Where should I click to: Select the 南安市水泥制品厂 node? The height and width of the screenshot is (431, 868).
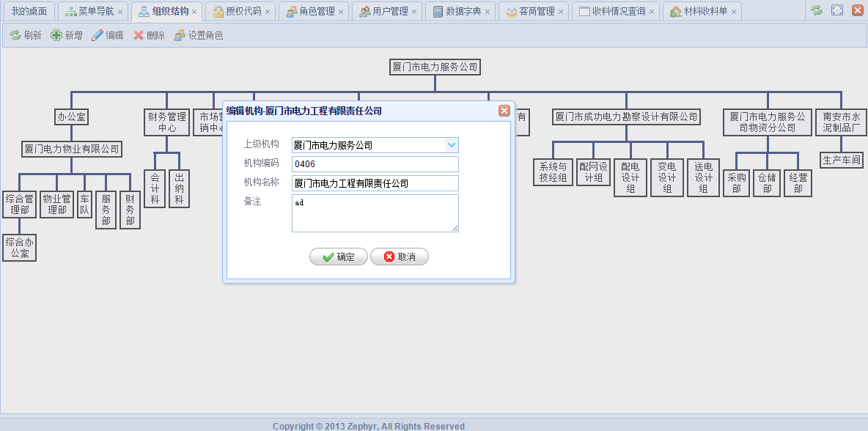(841, 122)
